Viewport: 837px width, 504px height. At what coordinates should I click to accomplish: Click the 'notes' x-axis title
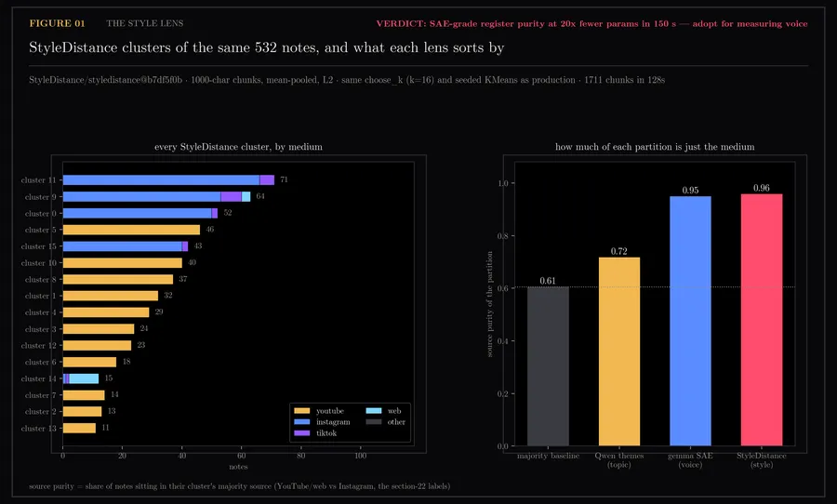pos(239,467)
